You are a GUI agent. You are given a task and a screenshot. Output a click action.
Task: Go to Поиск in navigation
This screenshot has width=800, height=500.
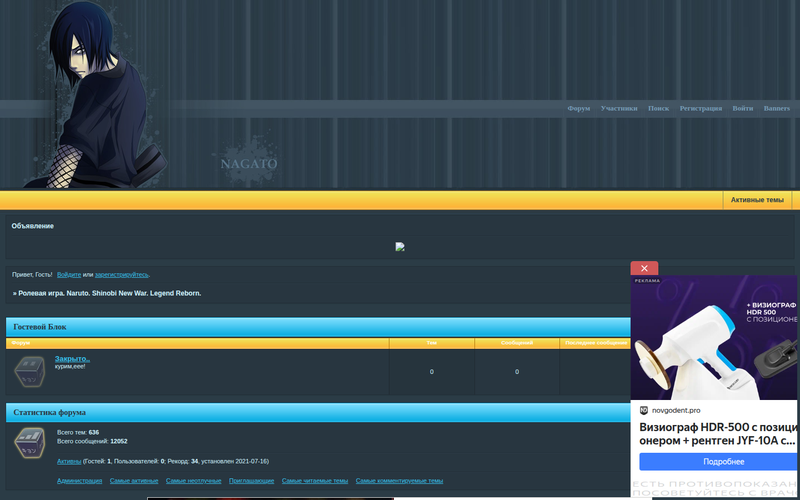point(658,108)
